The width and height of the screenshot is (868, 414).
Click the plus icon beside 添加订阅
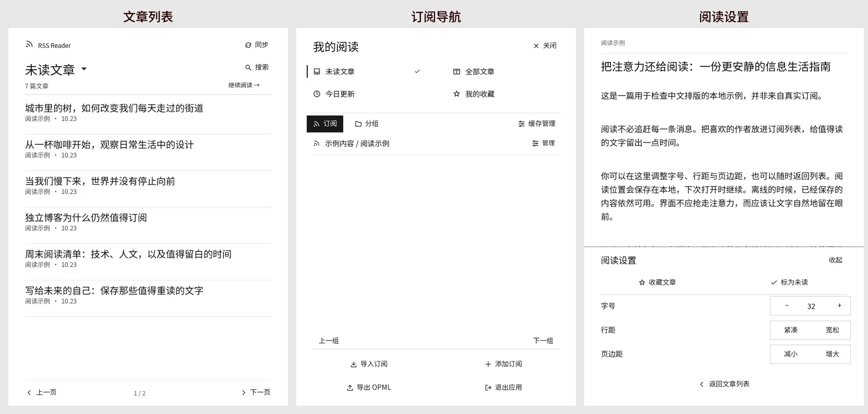tap(488, 364)
